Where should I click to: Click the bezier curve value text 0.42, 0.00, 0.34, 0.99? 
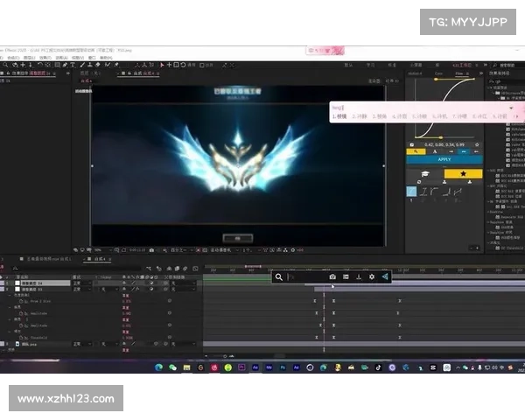tap(444, 143)
